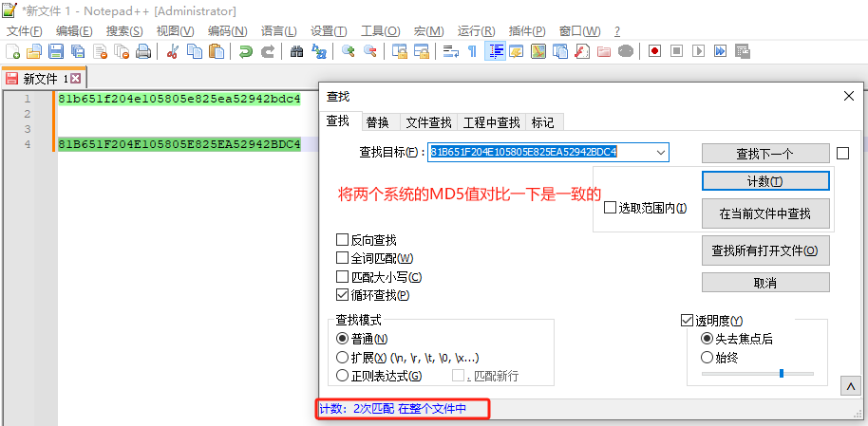Click the 取消 button

click(x=765, y=283)
